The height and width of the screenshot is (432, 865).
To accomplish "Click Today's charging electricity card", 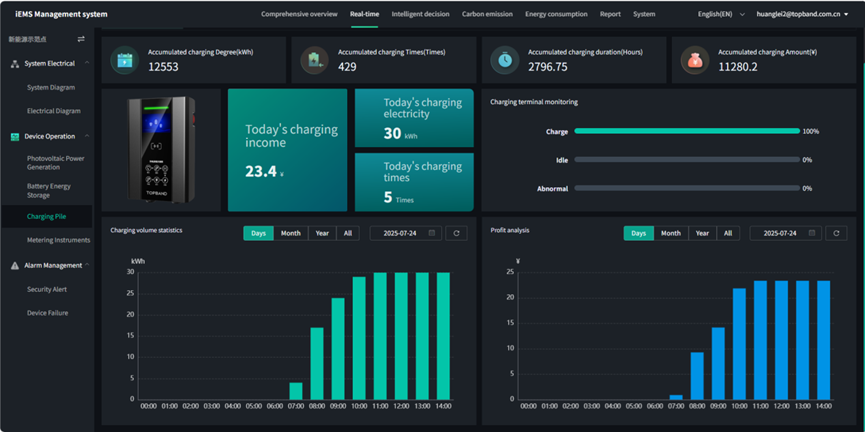I will coord(414,118).
